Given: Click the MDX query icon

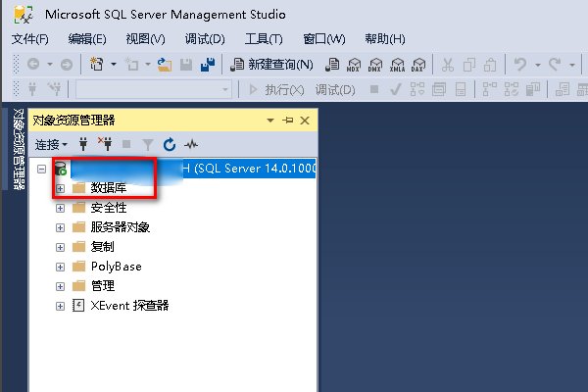Looking at the screenshot, I should [x=354, y=65].
